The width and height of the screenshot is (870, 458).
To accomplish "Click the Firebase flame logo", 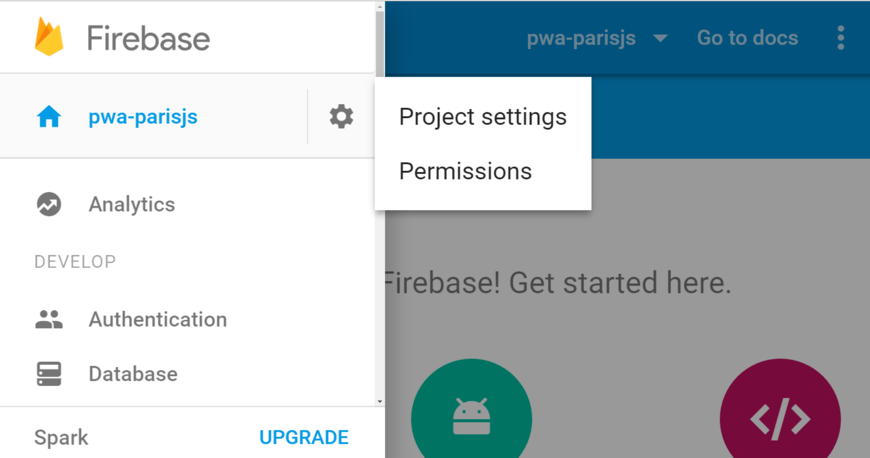I will (49, 37).
